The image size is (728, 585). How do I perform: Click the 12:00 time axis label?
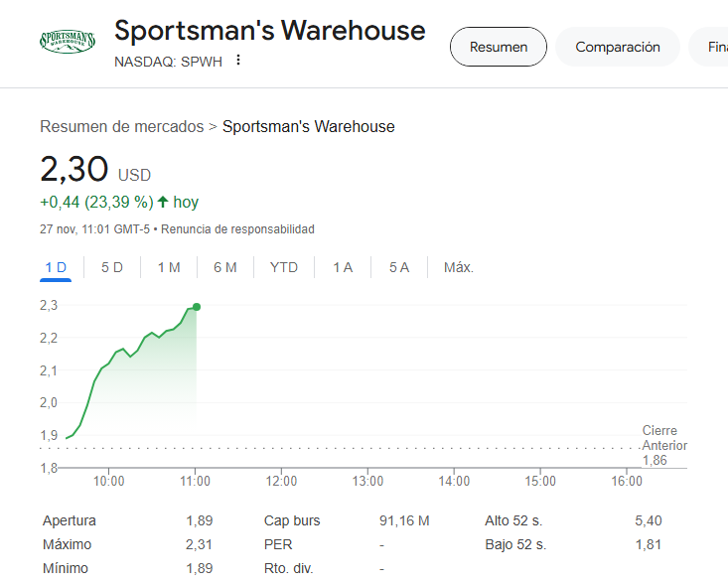(281, 481)
